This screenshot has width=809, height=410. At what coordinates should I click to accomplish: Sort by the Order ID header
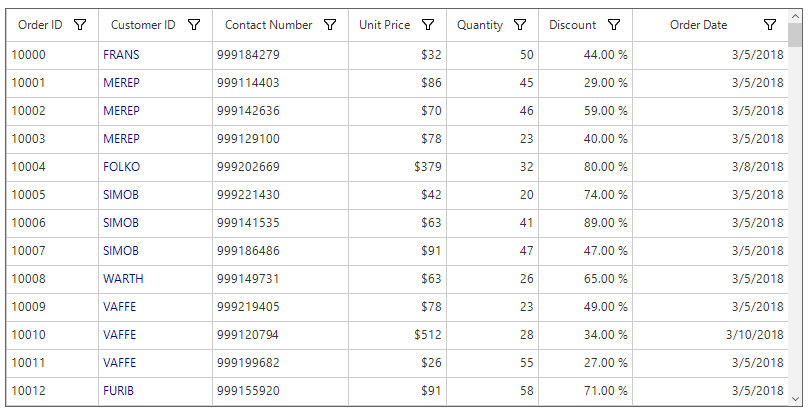(40, 25)
